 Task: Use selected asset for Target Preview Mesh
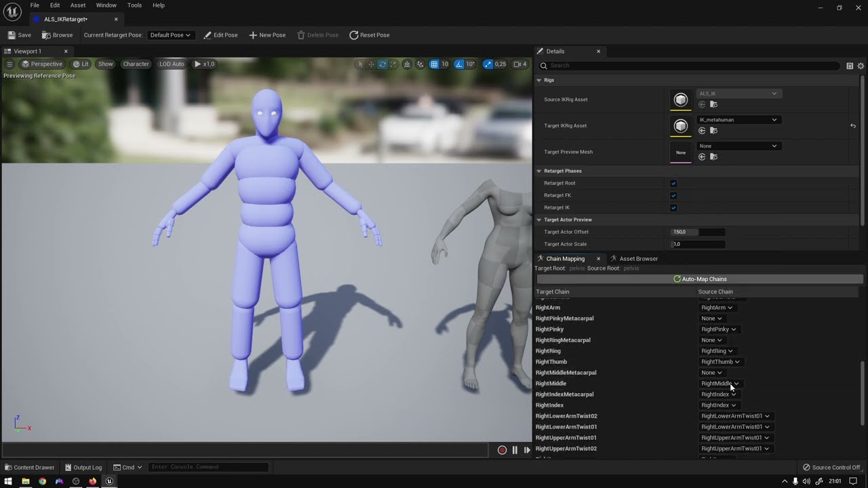pos(702,157)
